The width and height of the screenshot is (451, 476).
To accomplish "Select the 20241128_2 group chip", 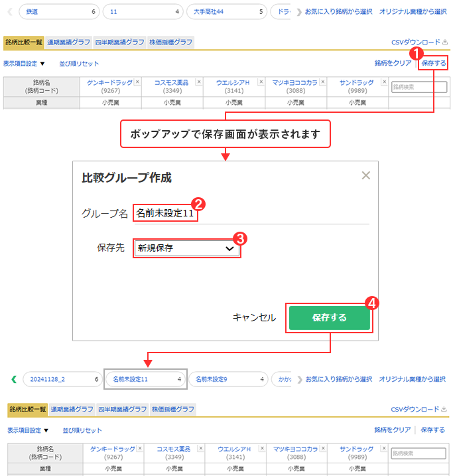I will click(62, 379).
